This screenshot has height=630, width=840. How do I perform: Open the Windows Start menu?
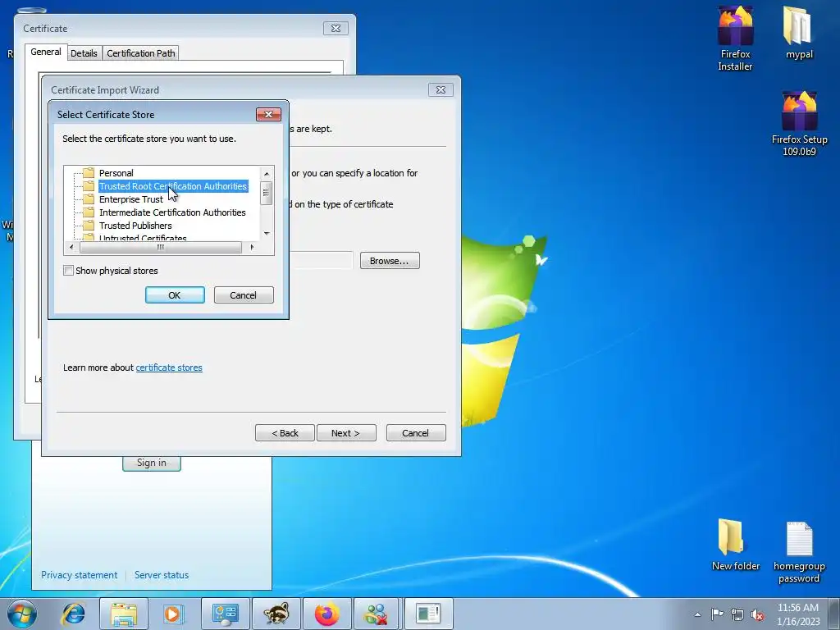21,614
